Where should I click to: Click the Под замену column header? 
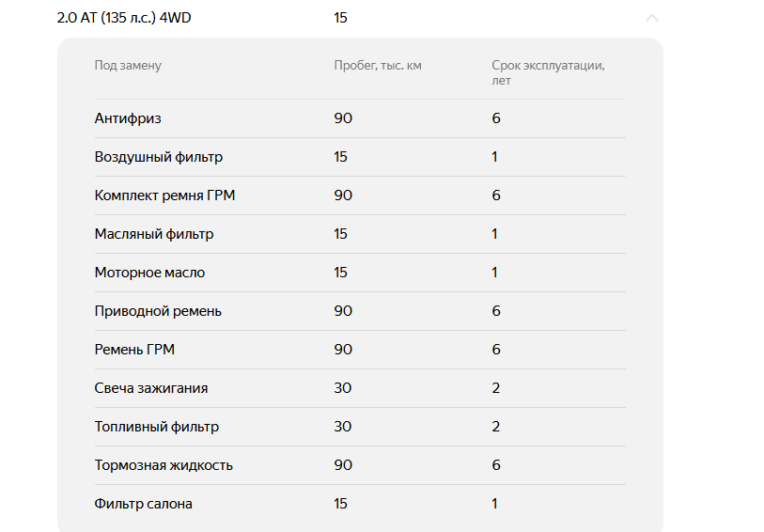pos(128,65)
